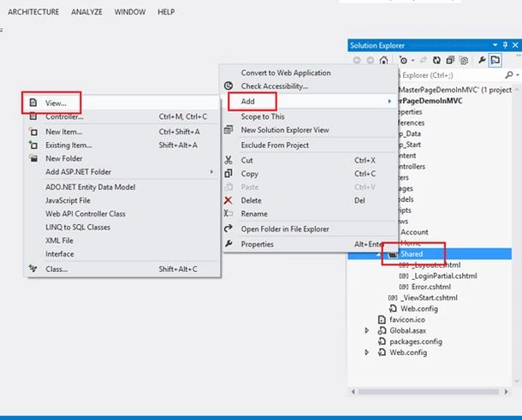Expand the Global.asax tree node
522x420 pixels.
[x=367, y=330]
